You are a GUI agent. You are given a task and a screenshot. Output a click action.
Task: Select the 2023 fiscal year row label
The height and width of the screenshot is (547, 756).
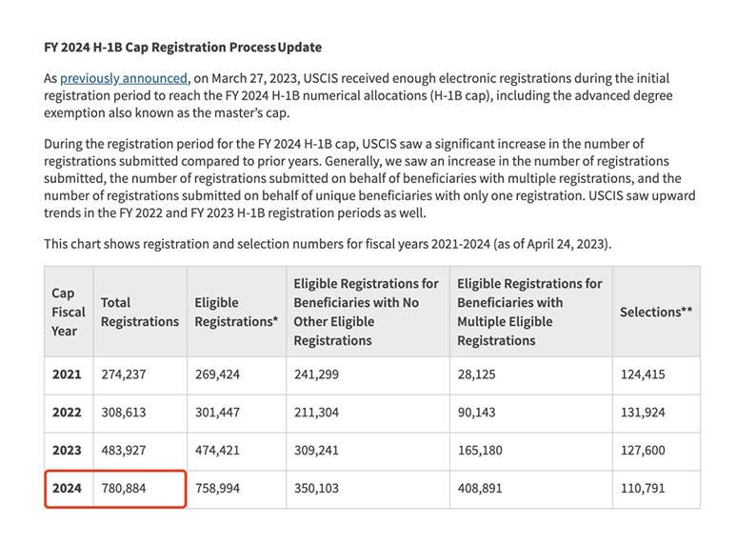(x=67, y=450)
